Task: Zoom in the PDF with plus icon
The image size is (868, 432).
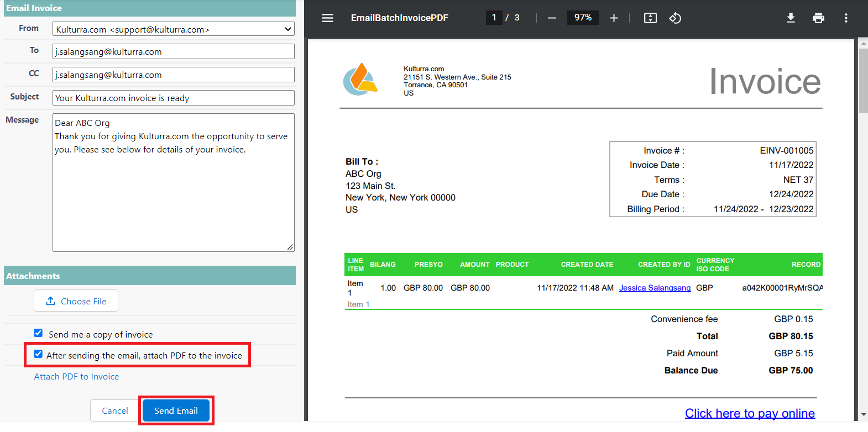Action: (x=614, y=18)
